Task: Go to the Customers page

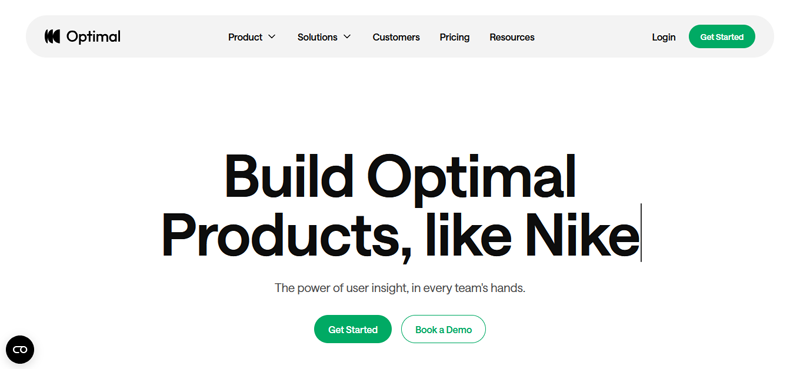Action: (396, 37)
